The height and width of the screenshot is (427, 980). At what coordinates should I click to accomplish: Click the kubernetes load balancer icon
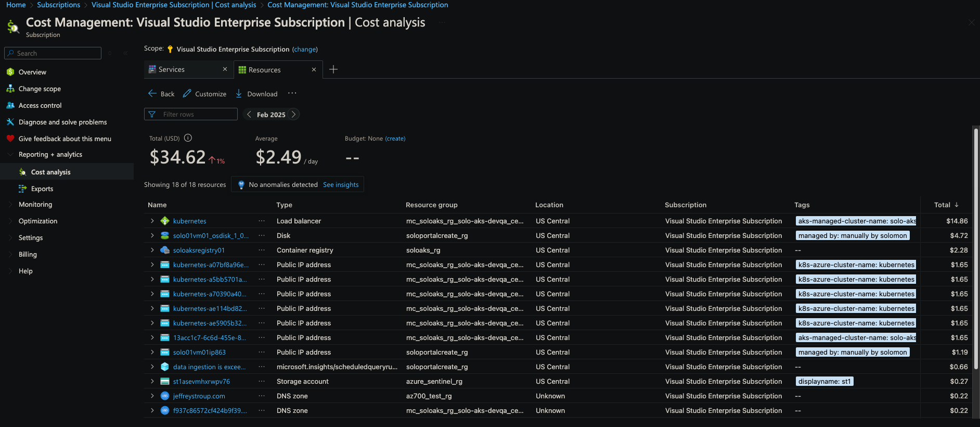(165, 221)
